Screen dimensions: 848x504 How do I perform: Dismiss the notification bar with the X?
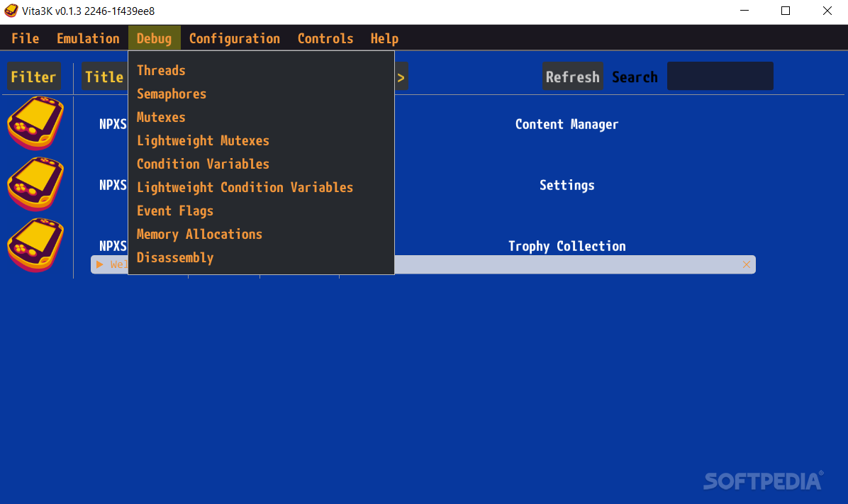(x=747, y=264)
